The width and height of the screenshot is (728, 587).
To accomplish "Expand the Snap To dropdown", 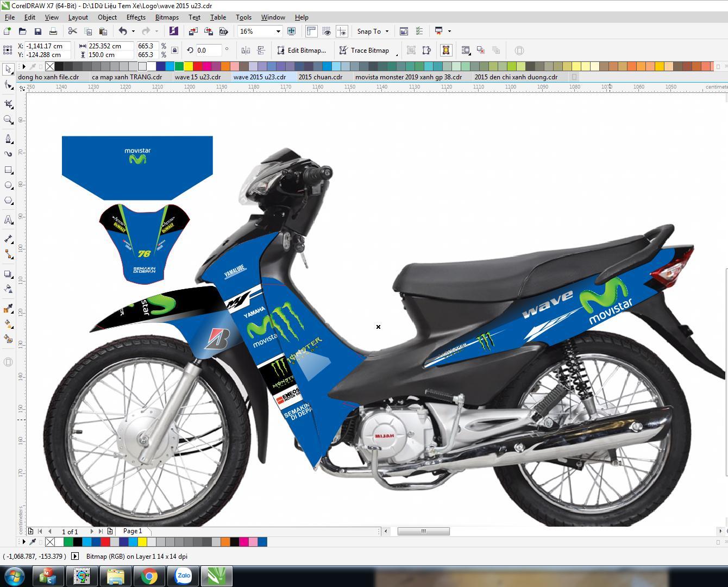I will [x=387, y=32].
